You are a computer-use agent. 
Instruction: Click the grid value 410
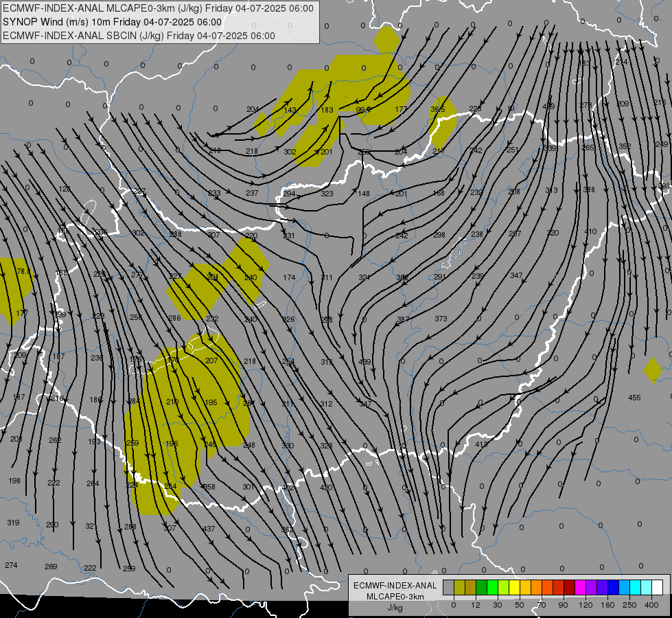[x=590, y=231]
